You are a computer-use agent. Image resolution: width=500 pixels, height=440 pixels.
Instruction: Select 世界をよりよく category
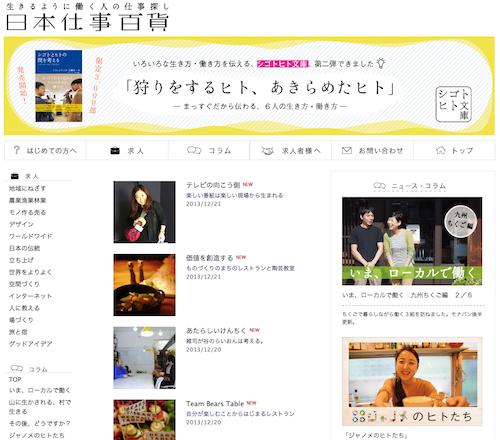click(30, 272)
